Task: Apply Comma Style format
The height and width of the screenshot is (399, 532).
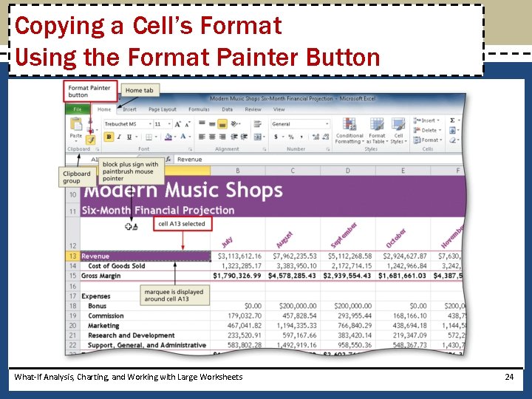Action: tap(301, 137)
